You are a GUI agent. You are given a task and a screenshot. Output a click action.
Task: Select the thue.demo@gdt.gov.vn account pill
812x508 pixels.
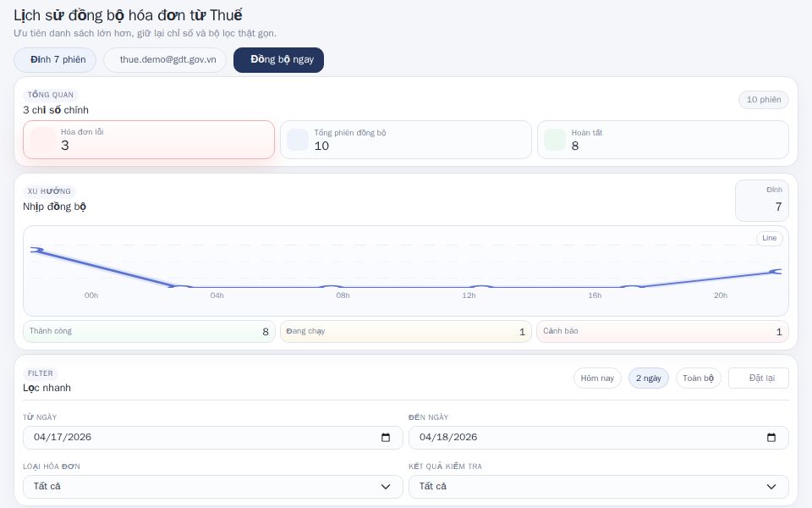[165, 60]
